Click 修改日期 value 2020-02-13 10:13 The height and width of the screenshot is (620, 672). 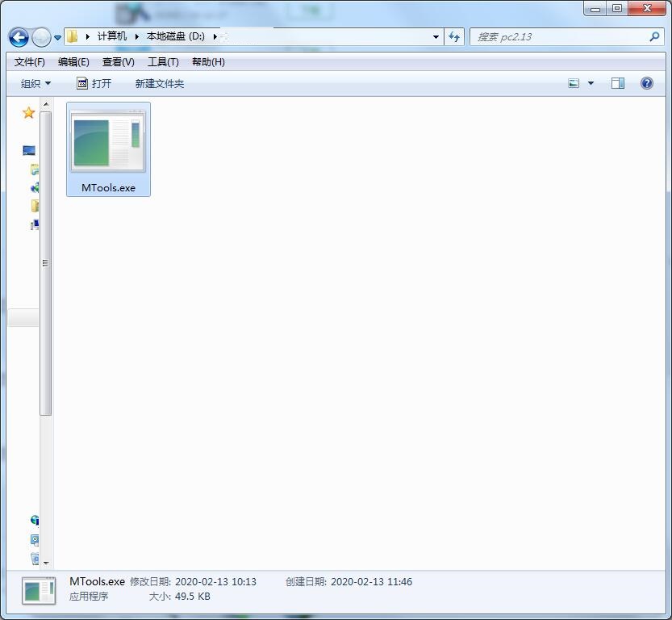pos(215,582)
